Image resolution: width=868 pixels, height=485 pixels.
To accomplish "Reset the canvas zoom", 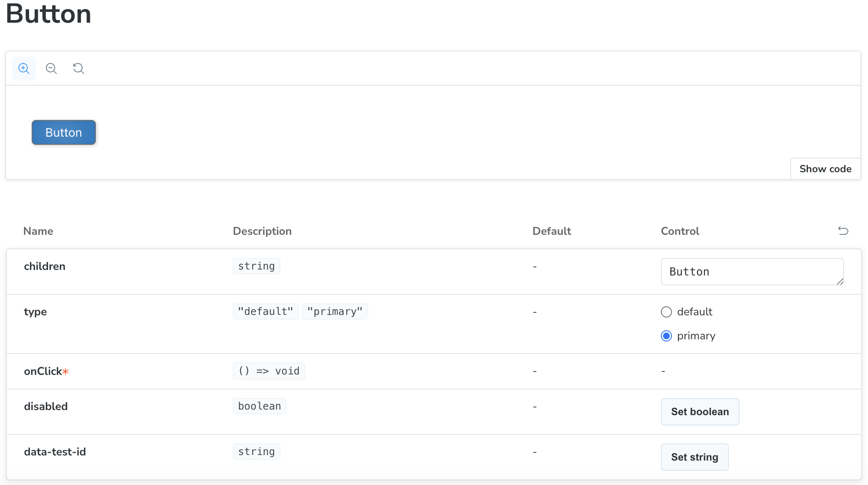I will click(78, 69).
